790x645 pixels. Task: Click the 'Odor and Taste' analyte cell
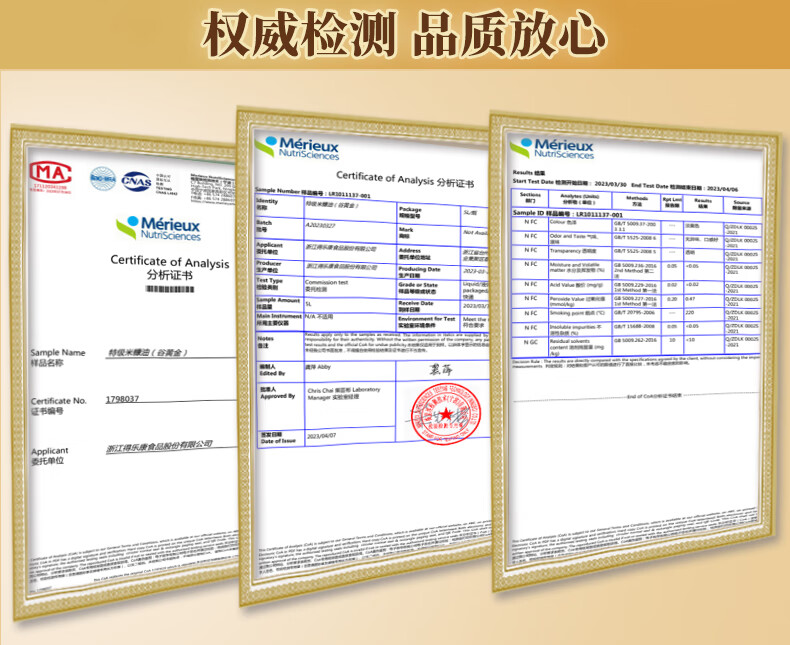tap(580, 239)
